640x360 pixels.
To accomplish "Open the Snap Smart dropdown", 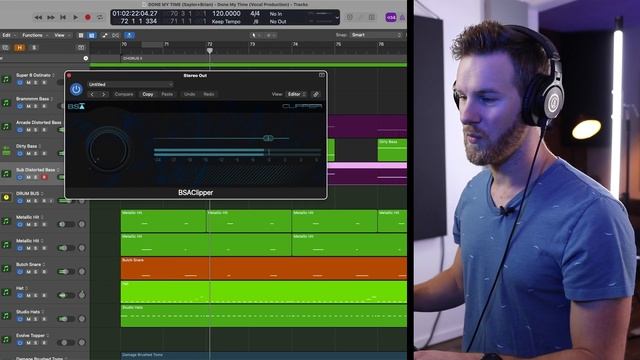I will 376,35.
